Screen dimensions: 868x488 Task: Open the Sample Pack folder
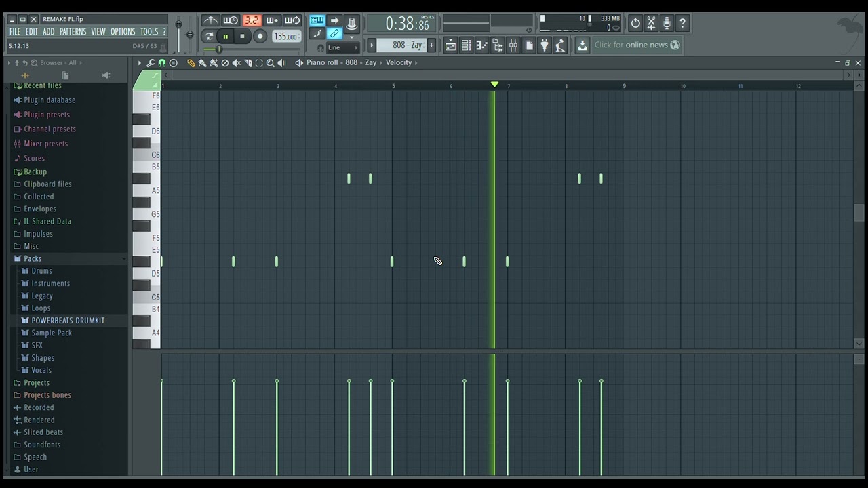(x=52, y=333)
